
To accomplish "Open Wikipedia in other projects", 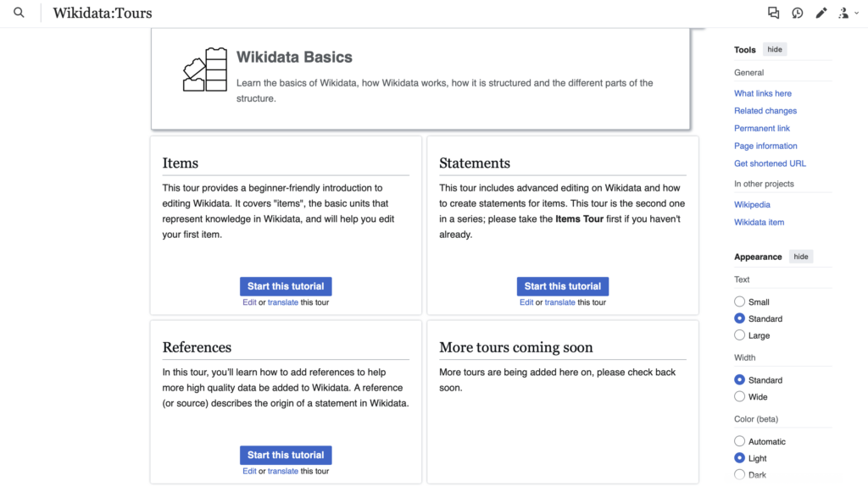I will pos(752,205).
